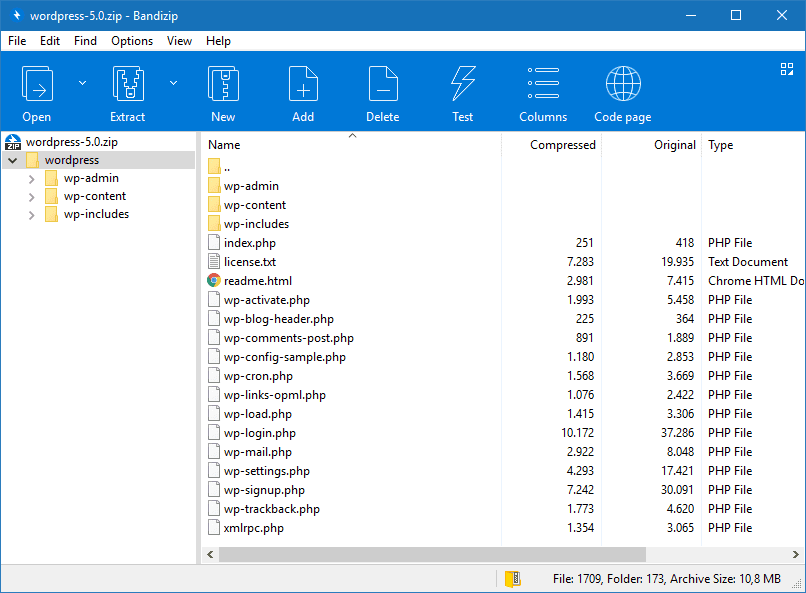The image size is (806, 593).
Task: Select wp-content in the left tree
Action: click(x=95, y=196)
